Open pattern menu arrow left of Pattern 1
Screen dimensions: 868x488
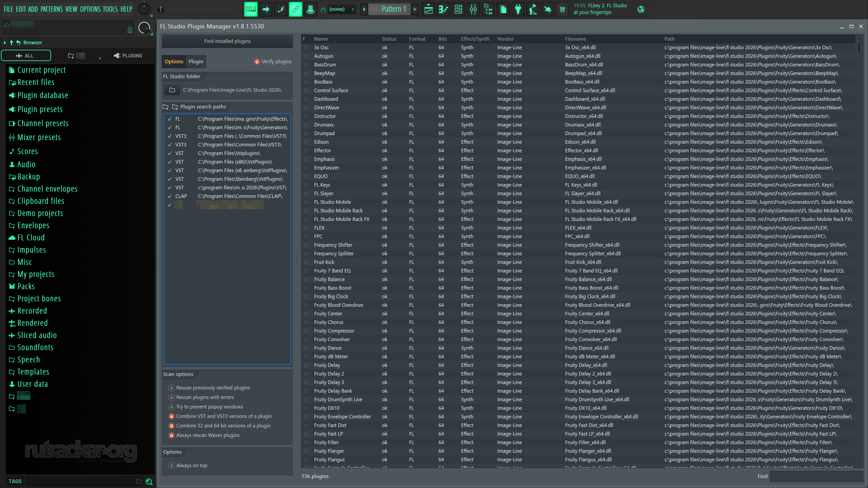[x=364, y=9]
